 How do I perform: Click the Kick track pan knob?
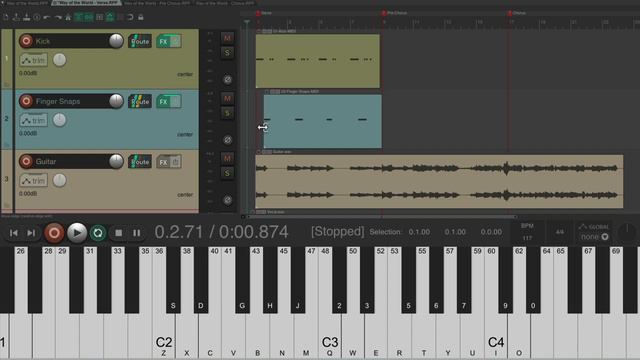tap(60, 60)
